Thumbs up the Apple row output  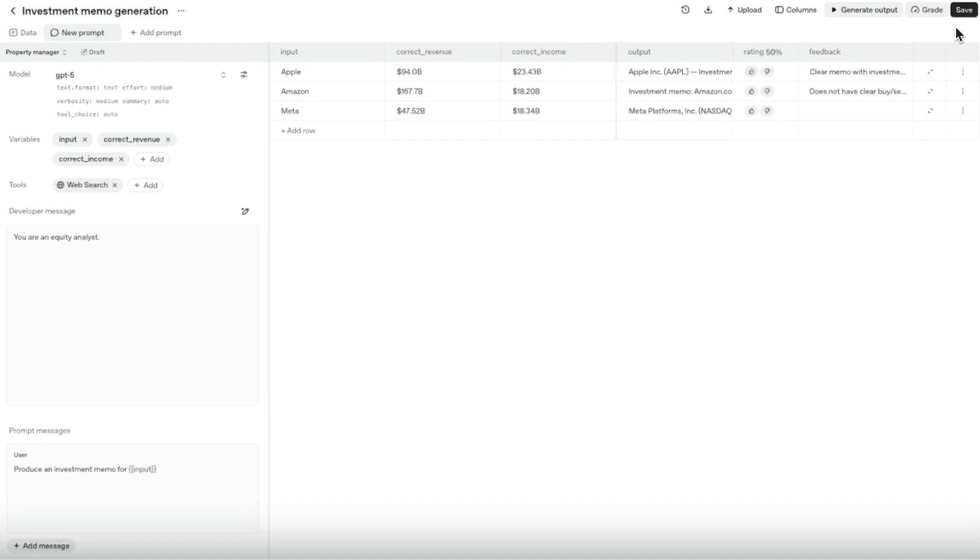pyautogui.click(x=751, y=72)
